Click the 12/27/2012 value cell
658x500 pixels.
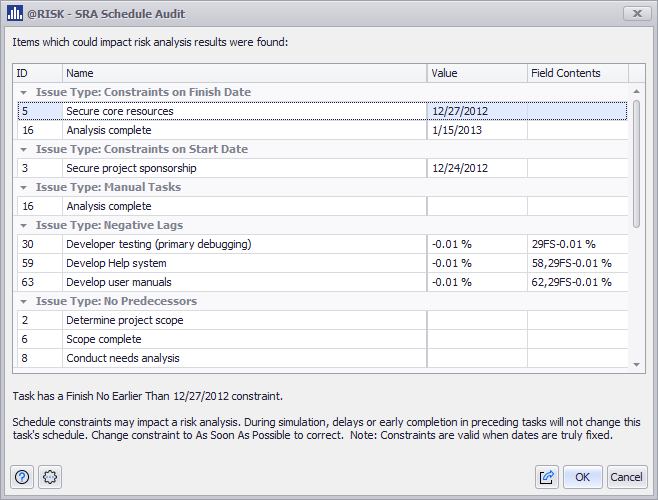(x=477, y=111)
